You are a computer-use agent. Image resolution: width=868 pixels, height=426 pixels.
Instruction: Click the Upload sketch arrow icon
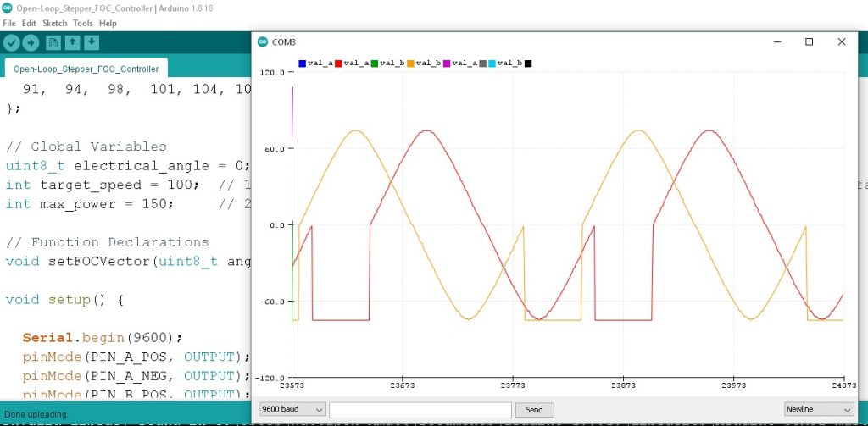coord(31,42)
